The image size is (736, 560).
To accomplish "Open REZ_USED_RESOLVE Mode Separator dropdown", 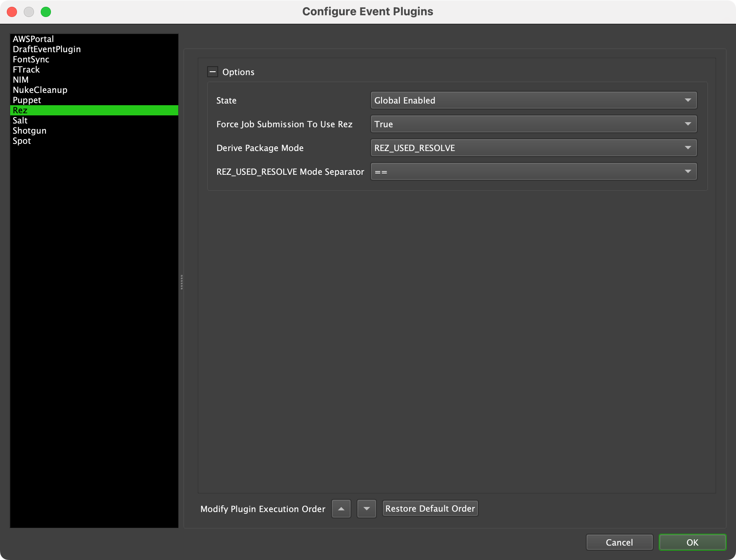I will (x=534, y=172).
